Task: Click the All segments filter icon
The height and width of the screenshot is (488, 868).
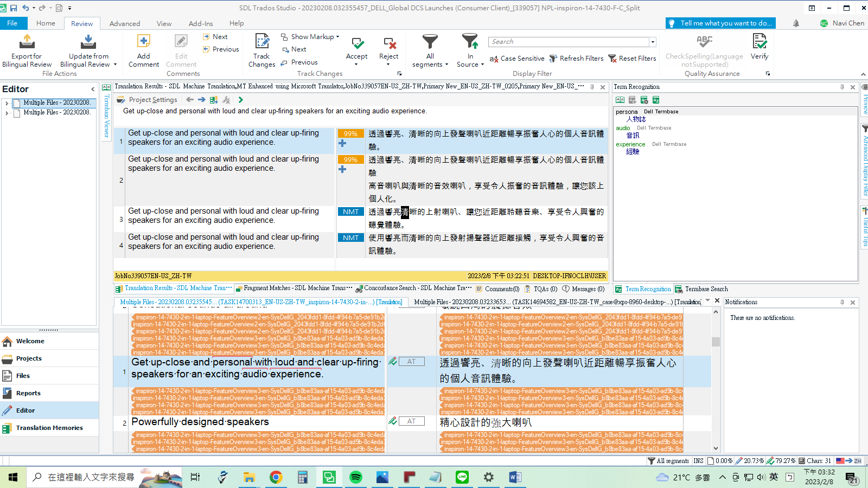Action: pos(430,41)
